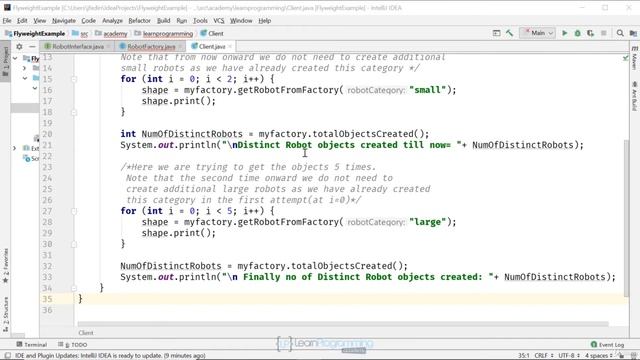The image size is (640, 360).
Task: Run with coverage icon in toolbar
Action: tap(591, 33)
